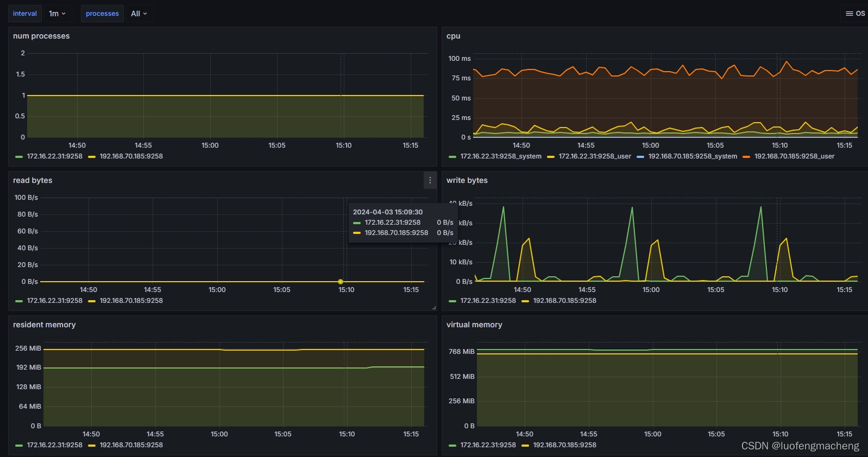Screen dimensions: 868x457
Task: Toggle 172.16.22.31:9258_user series in cpu legend
Action: pos(595,156)
